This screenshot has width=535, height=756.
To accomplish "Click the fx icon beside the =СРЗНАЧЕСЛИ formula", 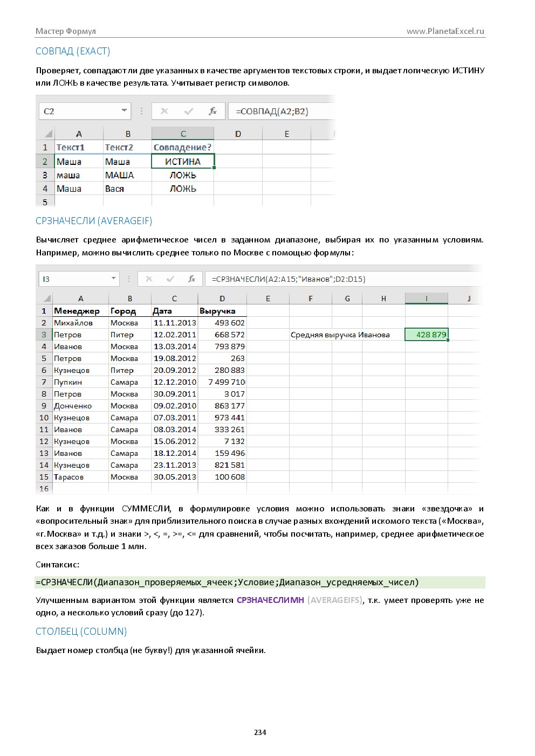I will (191, 279).
